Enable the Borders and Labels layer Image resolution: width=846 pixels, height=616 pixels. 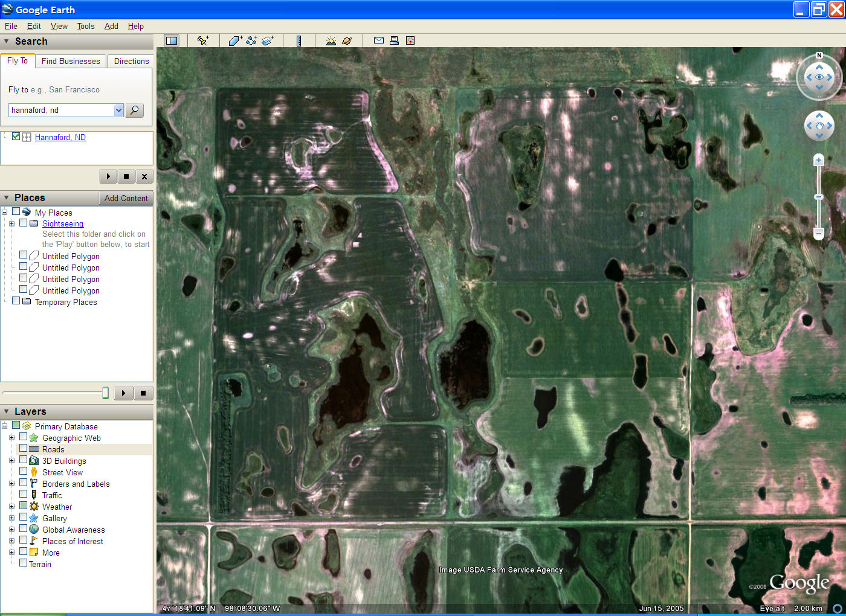[23, 483]
